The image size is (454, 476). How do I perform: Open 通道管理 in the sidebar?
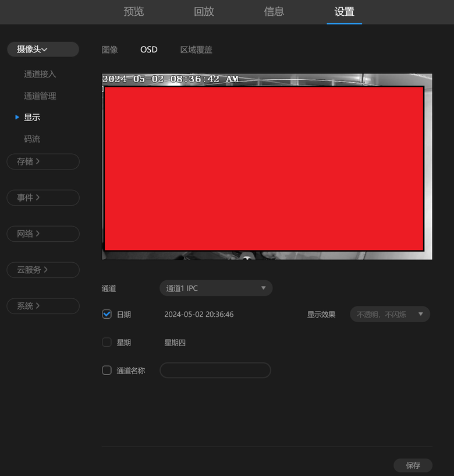click(x=40, y=96)
